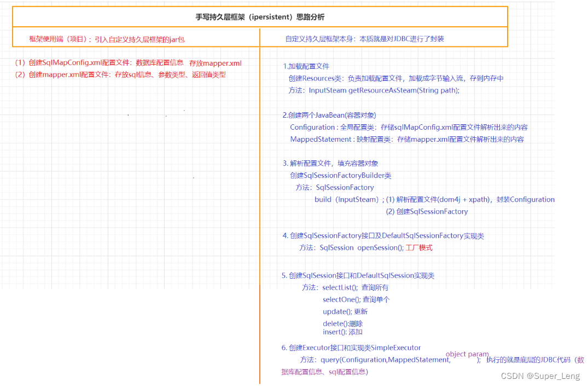588x386 pixels.
Task: Click 'update(); 更新' method line
Action: (345, 312)
